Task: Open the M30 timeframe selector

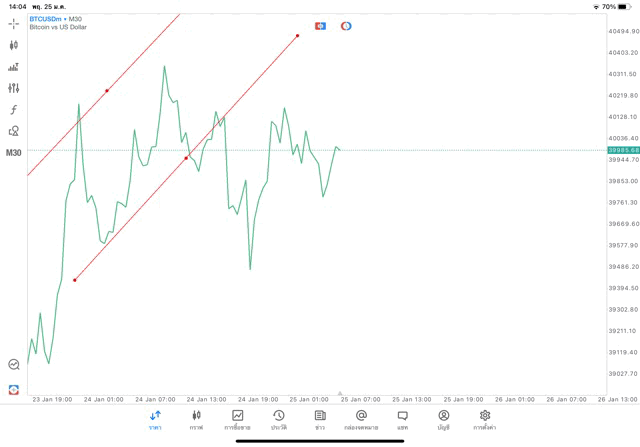Action: [x=14, y=153]
